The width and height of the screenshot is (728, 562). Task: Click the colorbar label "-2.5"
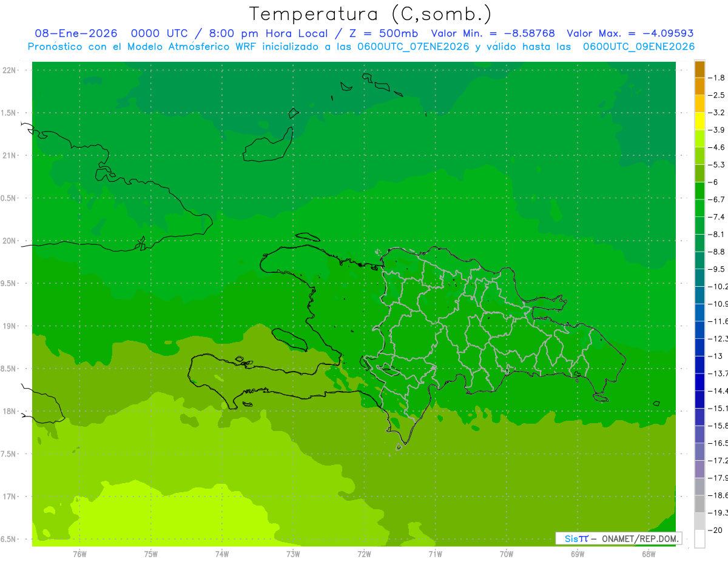(x=716, y=95)
